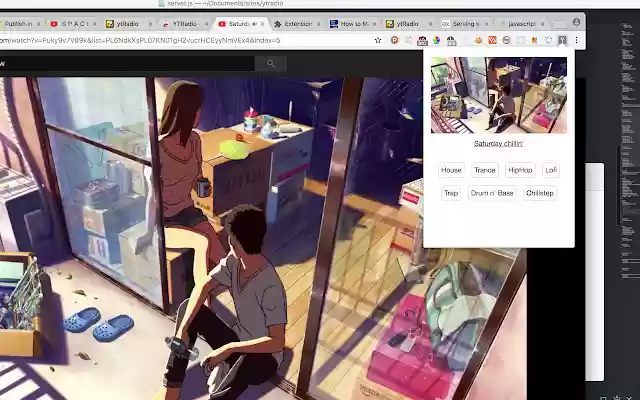Image resolution: width=640 pixels, height=400 pixels.
Task: Close the javascript tab
Action: click(542, 24)
